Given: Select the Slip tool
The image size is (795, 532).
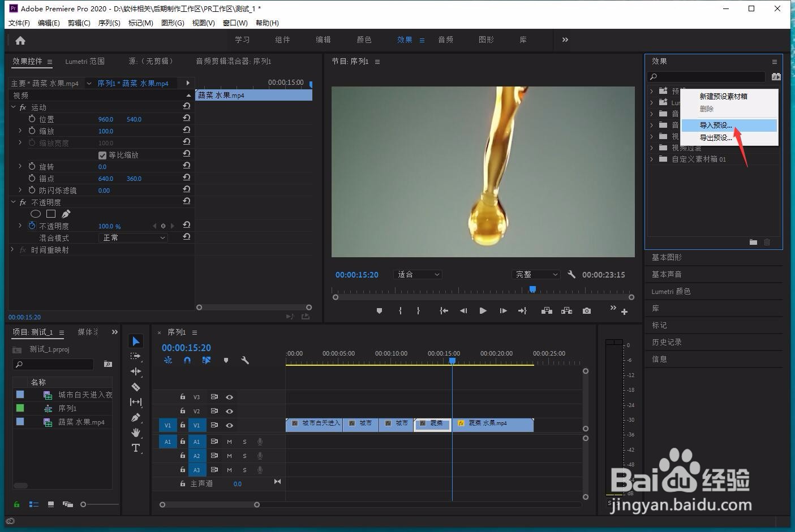Looking at the screenshot, I should coord(136,402).
